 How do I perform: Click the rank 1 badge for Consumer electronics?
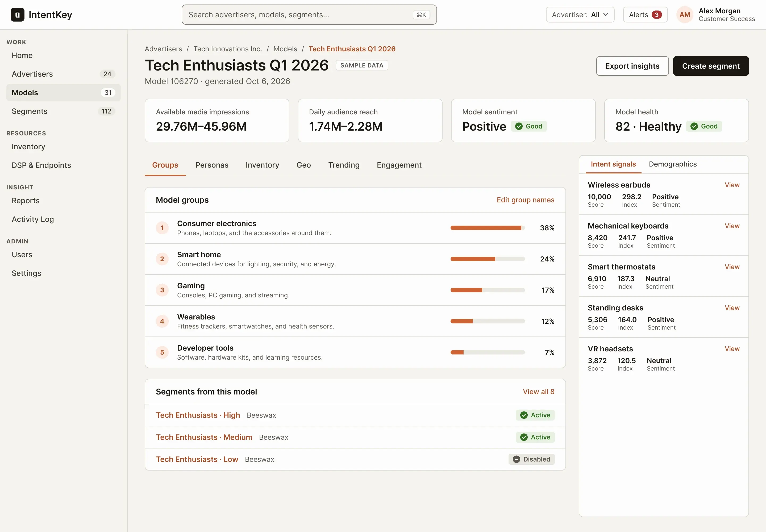(x=162, y=228)
